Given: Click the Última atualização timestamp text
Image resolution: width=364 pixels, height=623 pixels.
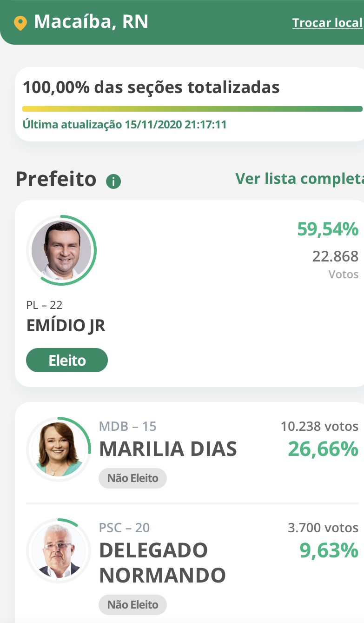Looking at the screenshot, I should pyautogui.click(x=125, y=125).
